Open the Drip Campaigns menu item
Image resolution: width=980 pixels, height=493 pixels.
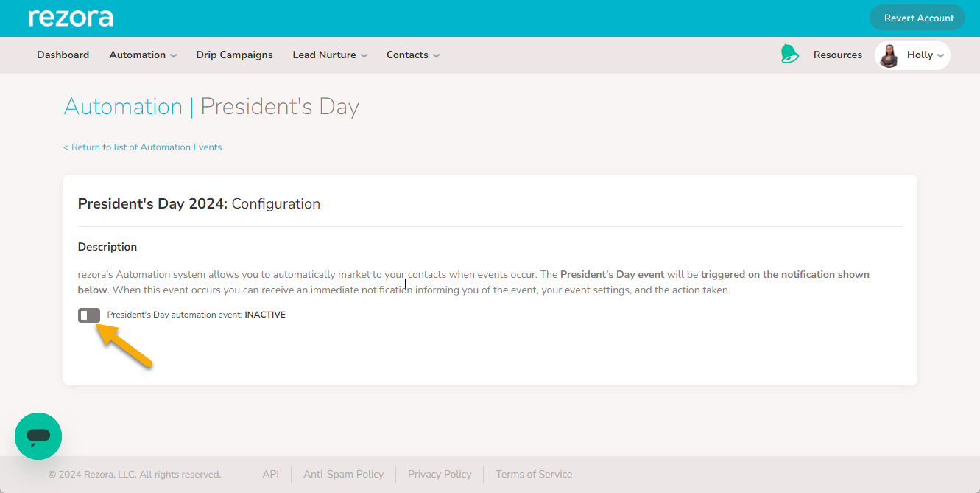pos(234,55)
